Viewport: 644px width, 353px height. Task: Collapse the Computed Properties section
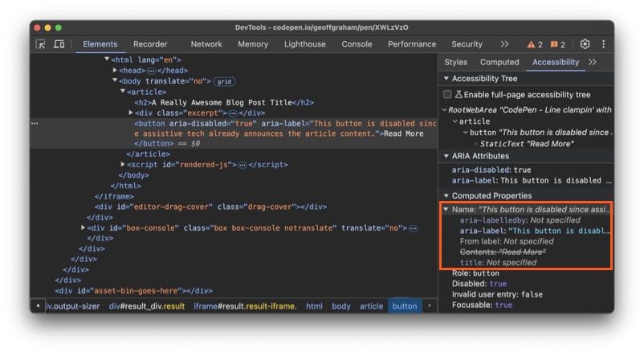coord(446,195)
